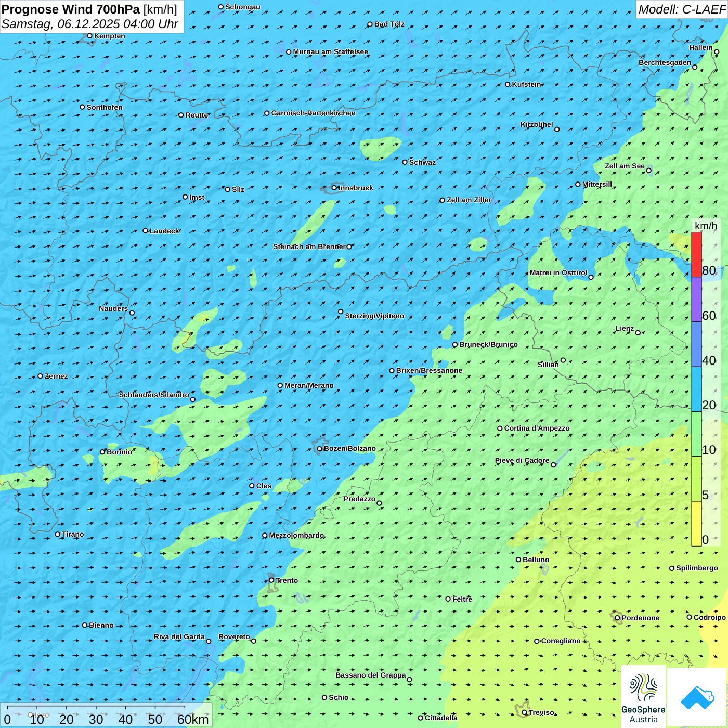
Task: Click the GeoSphere Austria logo
Action: [643, 697]
